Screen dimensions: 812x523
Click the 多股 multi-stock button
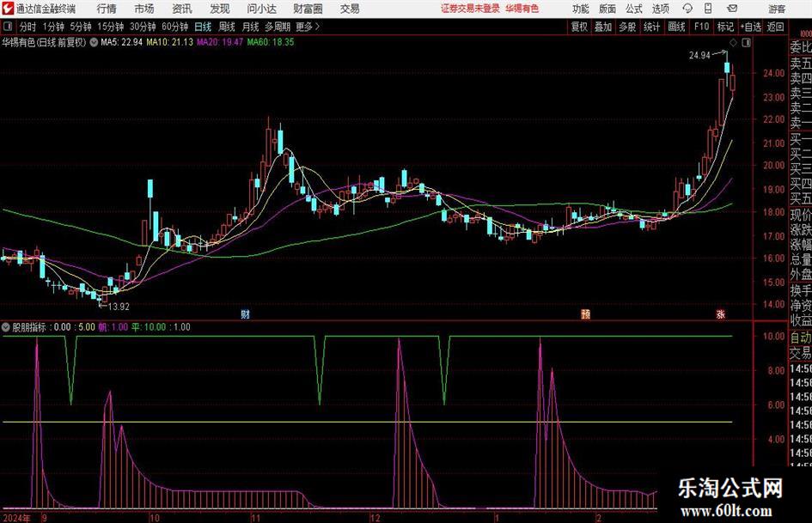coord(627,27)
